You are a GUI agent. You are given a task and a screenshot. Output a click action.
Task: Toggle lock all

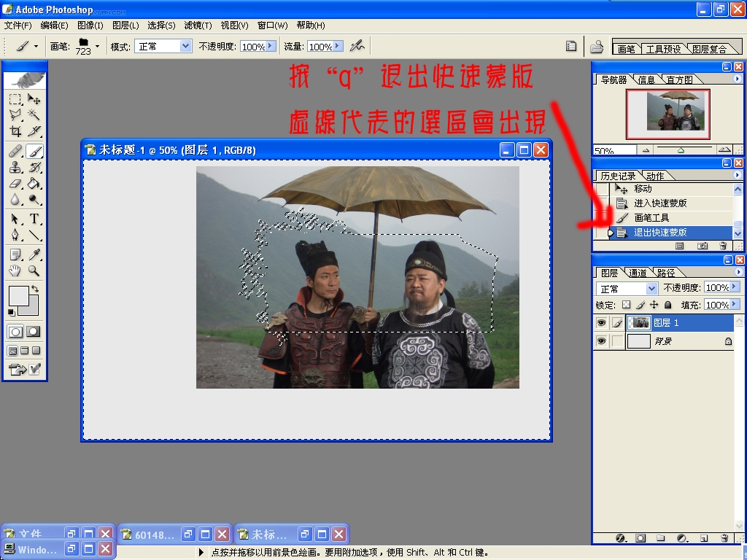pos(668,305)
